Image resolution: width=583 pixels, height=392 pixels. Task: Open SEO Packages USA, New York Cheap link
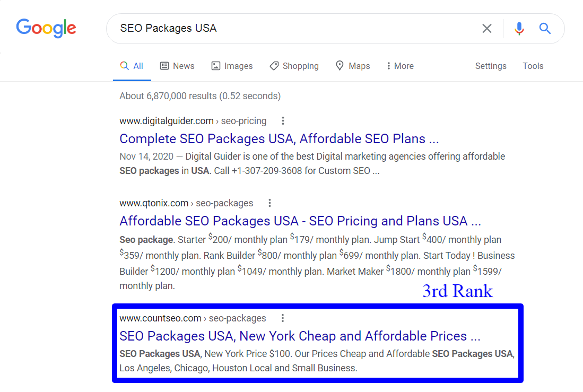(300, 336)
